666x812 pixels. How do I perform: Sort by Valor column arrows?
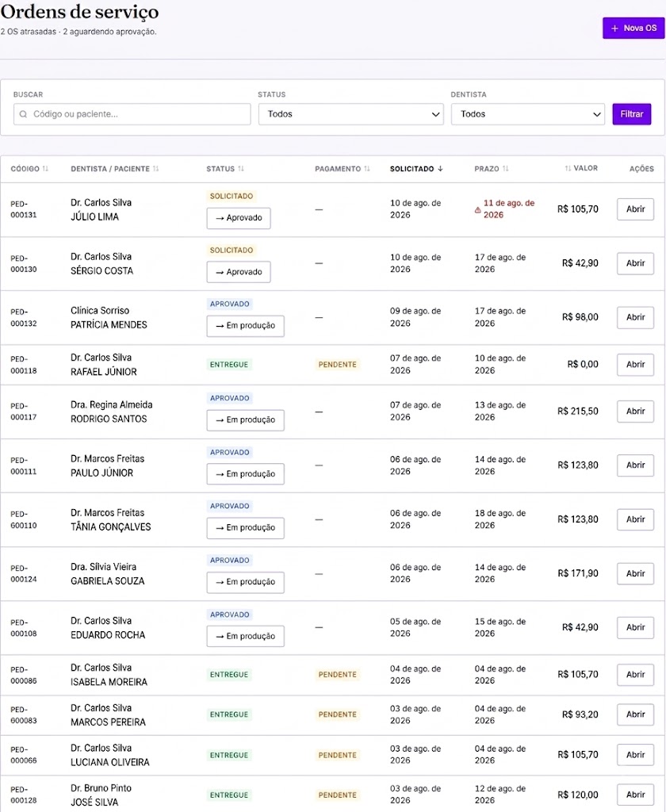click(x=568, y=168)
